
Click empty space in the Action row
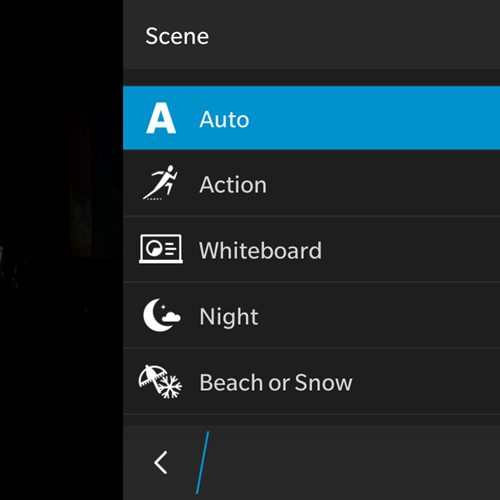383,183
